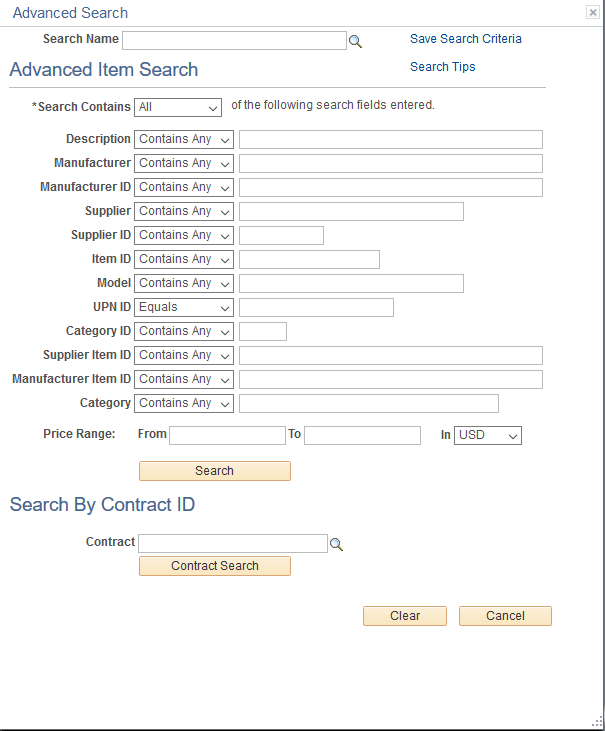Screen dimensions: 605x731
Task: Open the UPN ID Equals dropdown
Action: coord(184,307)
